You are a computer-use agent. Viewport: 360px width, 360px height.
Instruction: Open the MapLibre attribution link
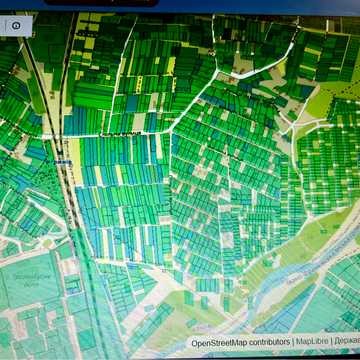point(312,342)
